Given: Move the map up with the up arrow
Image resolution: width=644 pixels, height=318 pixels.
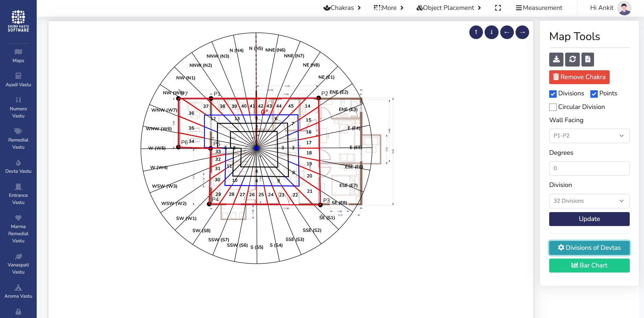Looking at the screenshot, I should coord(476,32).
